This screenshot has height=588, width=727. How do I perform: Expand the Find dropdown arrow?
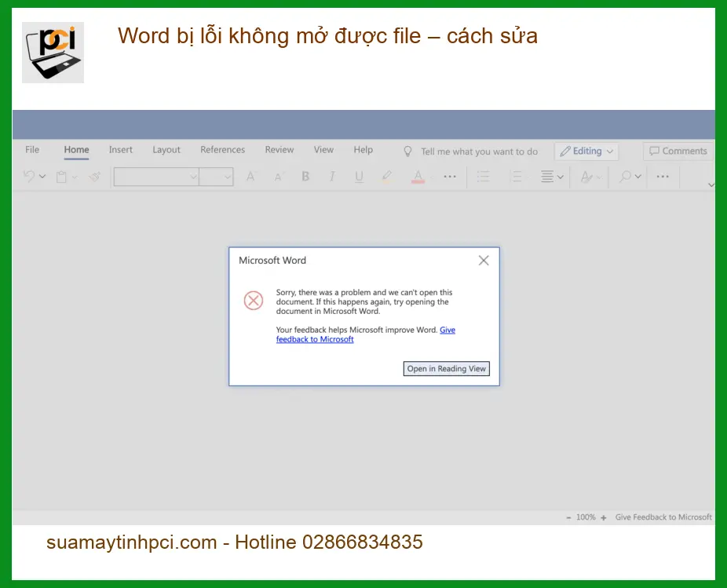point(638,177)
